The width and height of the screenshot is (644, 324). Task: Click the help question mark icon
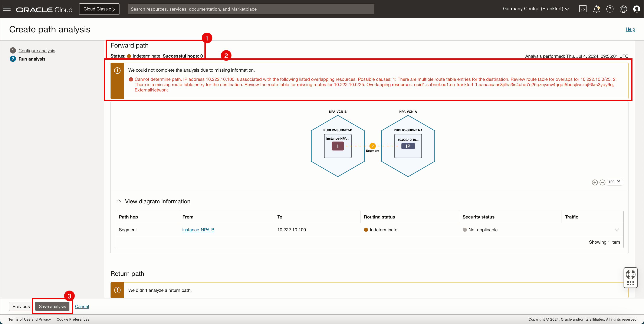pyautogui.click(x=610, y=9)
